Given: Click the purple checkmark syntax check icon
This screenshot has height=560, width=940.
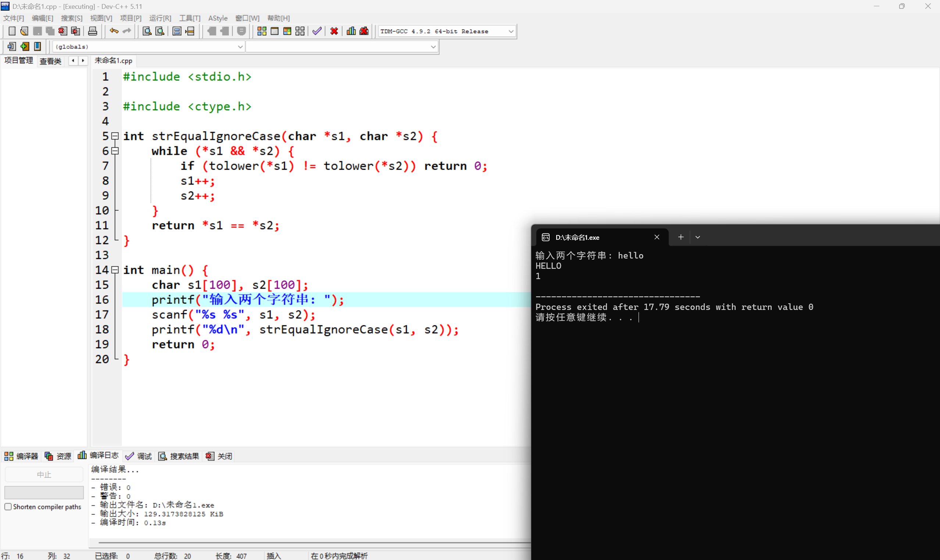Looking at the screenshot, I should coord(317,31).
